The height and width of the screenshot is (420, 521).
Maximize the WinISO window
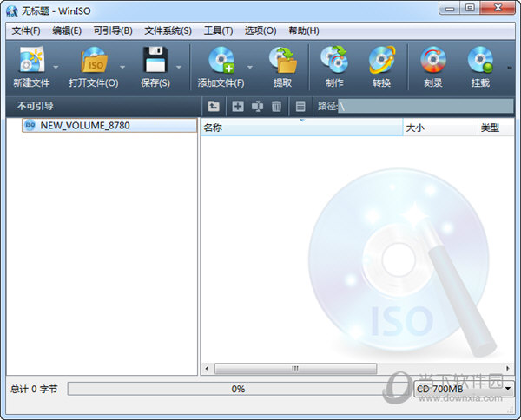tap(470, 8)
